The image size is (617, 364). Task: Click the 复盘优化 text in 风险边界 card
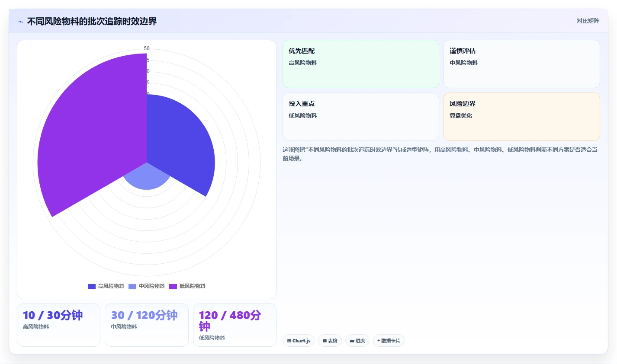point(461,115)
